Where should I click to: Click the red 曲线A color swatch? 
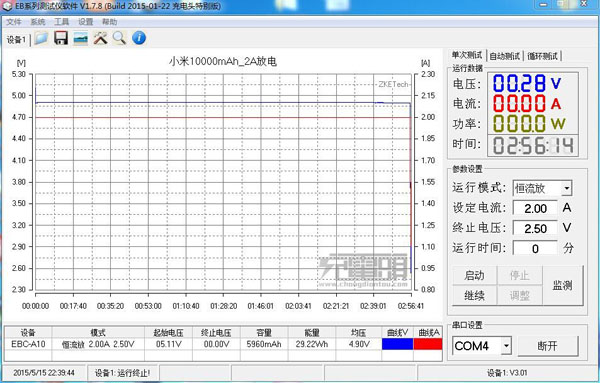428,344
